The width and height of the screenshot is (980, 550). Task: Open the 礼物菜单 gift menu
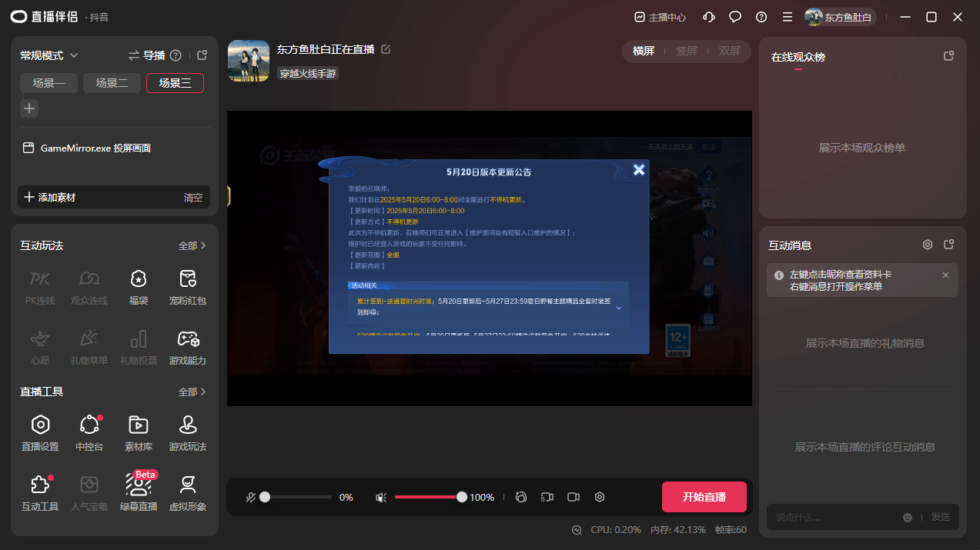pyautogui.click(x=89, y=346)
